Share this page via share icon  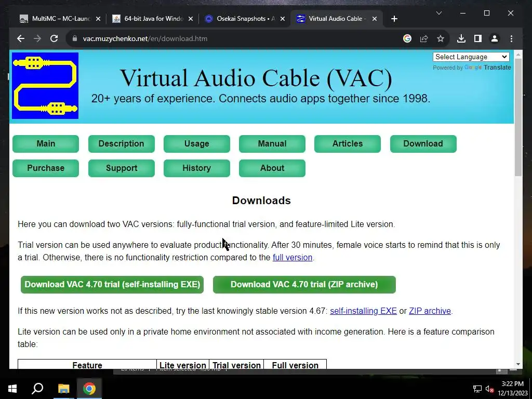424,38
